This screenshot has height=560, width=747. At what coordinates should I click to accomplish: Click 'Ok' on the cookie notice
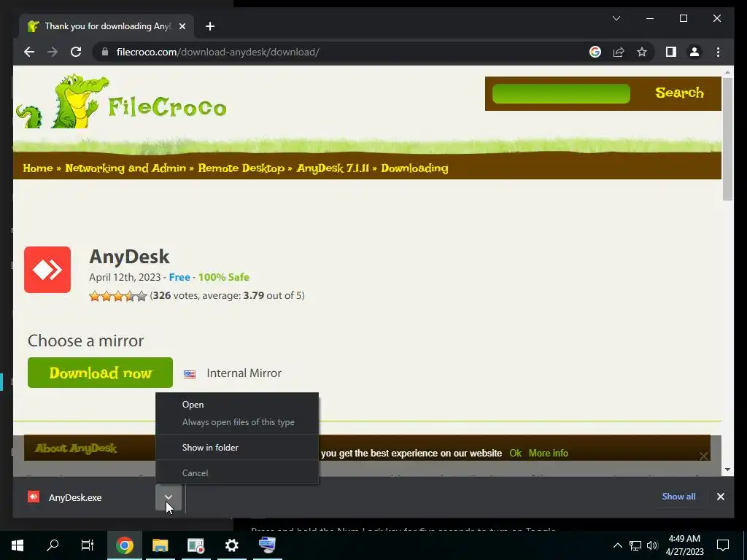tap(516, 453)
